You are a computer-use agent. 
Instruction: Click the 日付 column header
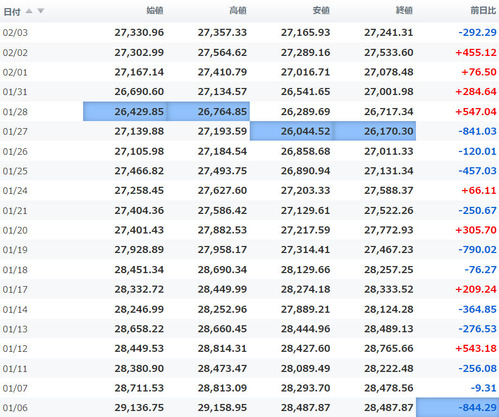(x=12, y=12)
